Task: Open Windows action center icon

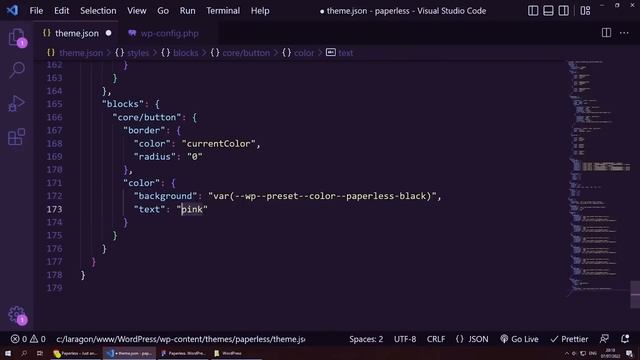Action: pyautogui.click(x=629, y=353)
